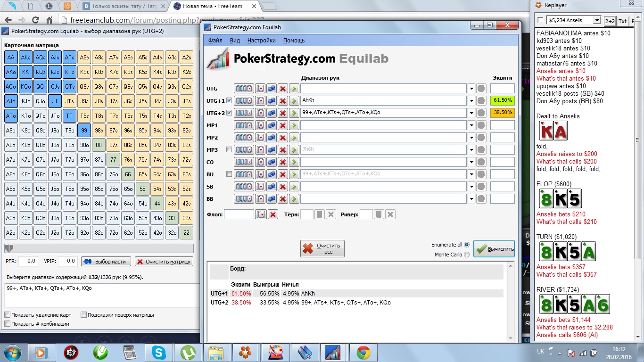
Task: Open the Помощь menu
Action: pos(294,41)
